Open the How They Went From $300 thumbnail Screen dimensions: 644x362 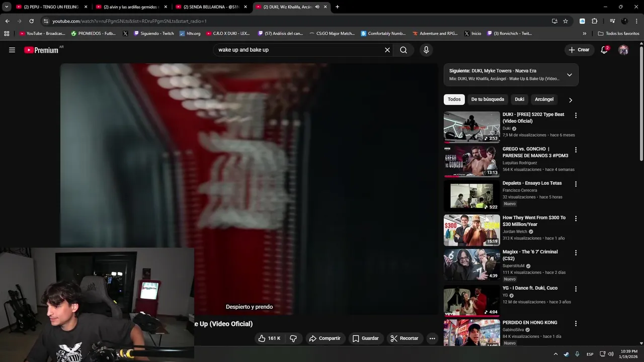[471, 230]
